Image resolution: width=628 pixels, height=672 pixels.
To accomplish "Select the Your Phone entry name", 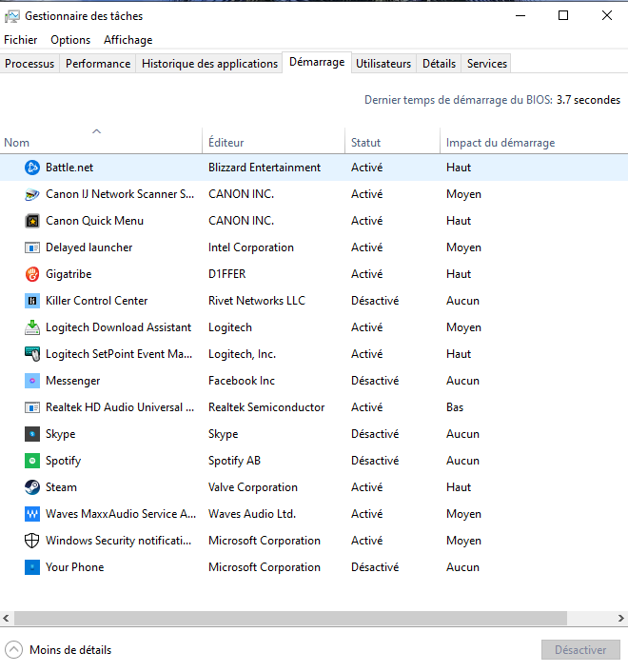I will click(x=74, y=567).
